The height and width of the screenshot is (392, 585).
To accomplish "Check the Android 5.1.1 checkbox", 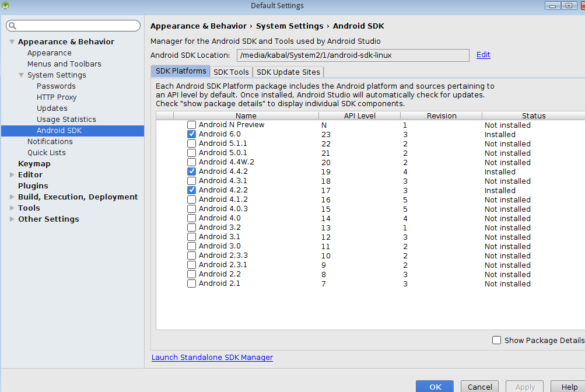I will 191,143.
